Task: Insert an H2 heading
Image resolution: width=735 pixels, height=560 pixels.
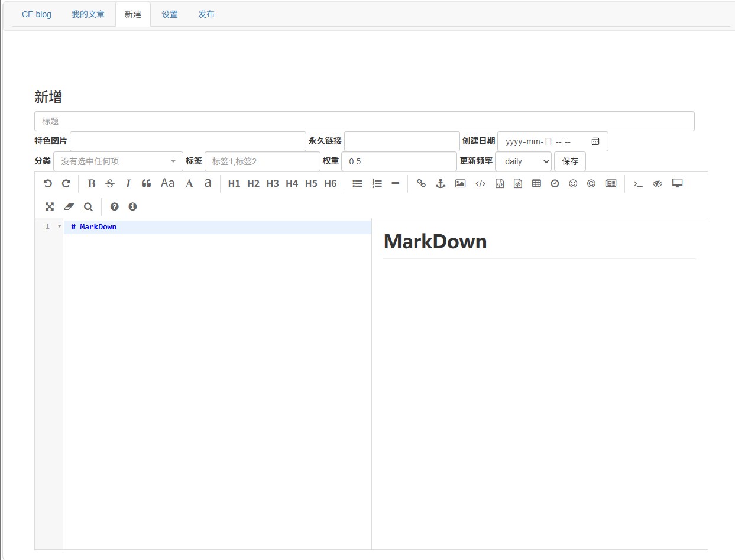Action: 254,183
